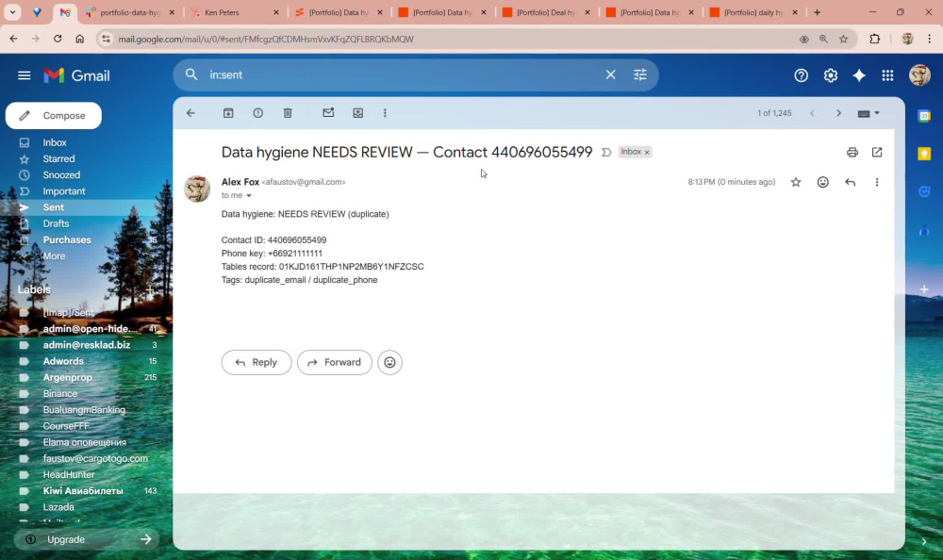This screenshot has width=943, height=560.
Task: Report this email as spam
Action: click(258, 113)
